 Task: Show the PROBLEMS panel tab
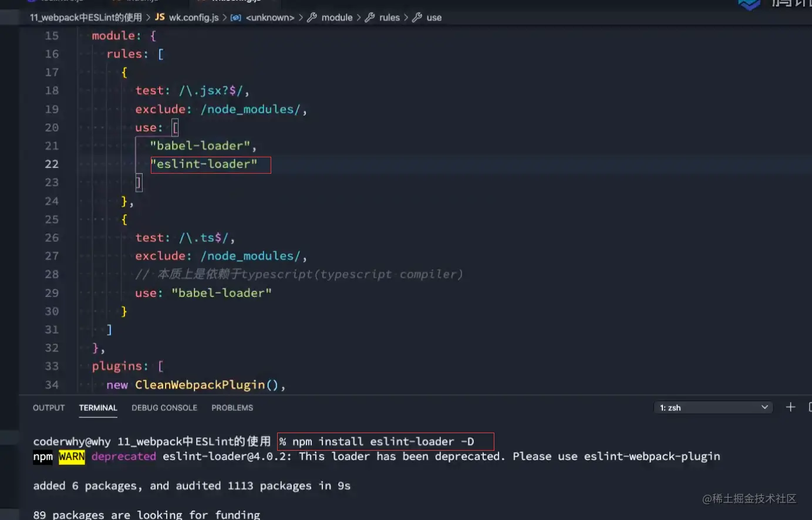pyautogui.click(x=233, y=407)
